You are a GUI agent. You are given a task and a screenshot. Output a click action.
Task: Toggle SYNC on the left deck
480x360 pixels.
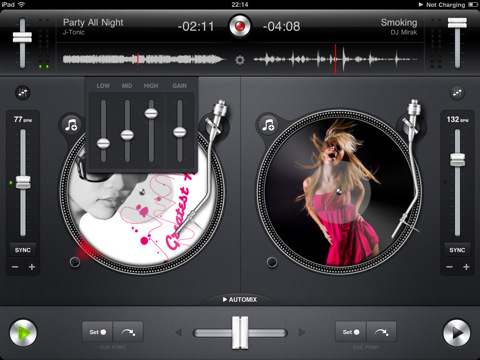[x=23, y=250]
